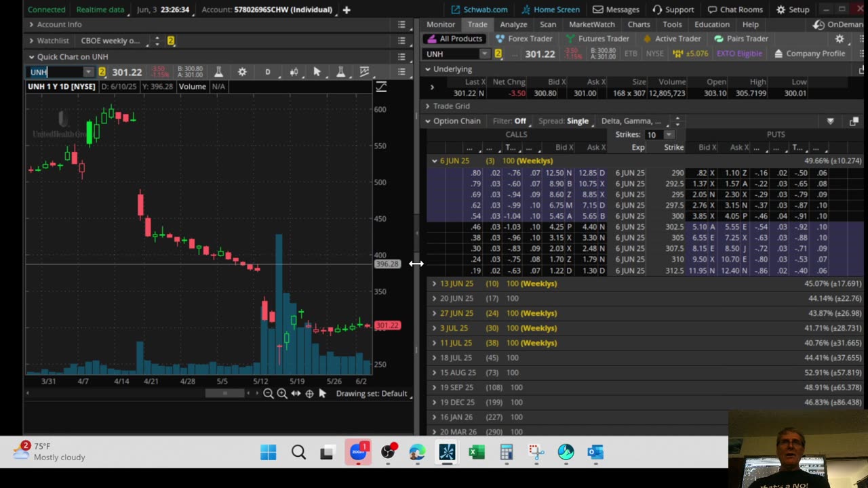Open the Company Profile
Image resolution: width=868 pixels, height=488 pixels.
pos(810,54)
